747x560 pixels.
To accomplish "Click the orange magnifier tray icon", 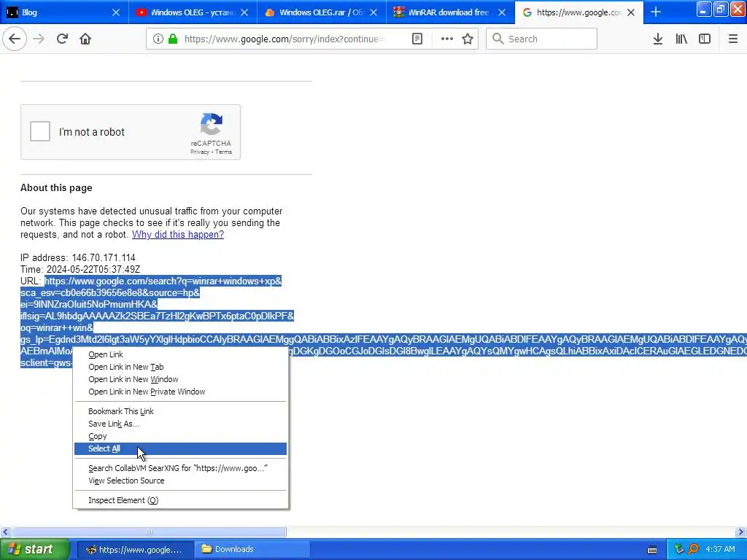I will click(693, 549).
